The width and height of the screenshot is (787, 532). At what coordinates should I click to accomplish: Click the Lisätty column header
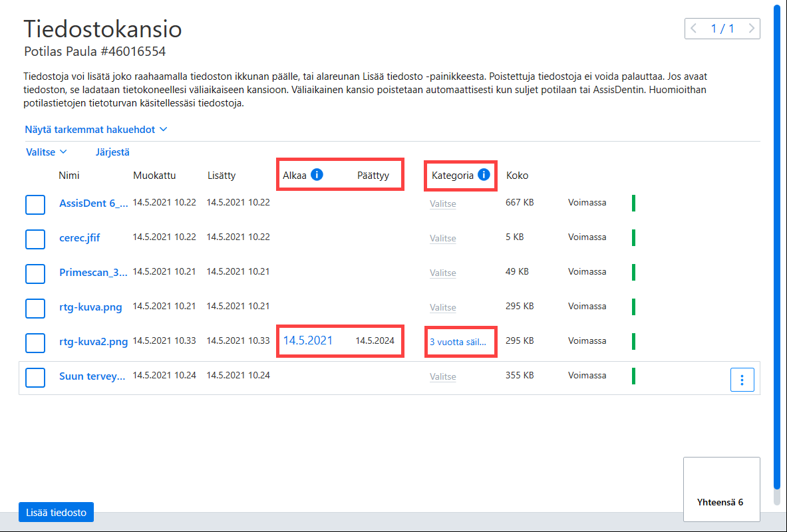222,176
